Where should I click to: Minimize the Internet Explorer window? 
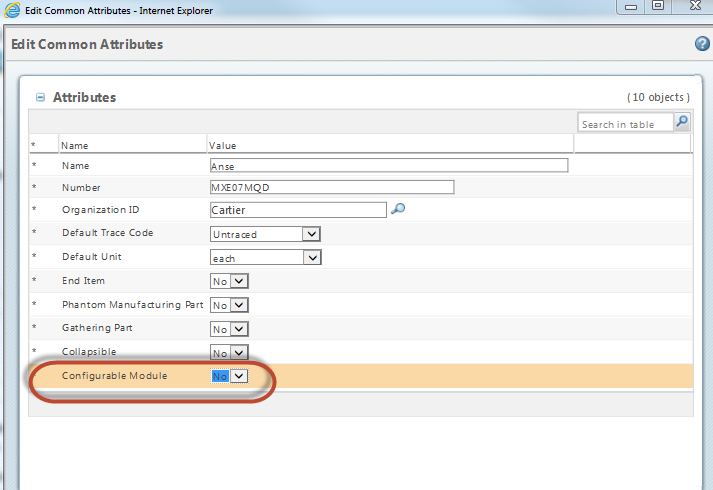631,6
